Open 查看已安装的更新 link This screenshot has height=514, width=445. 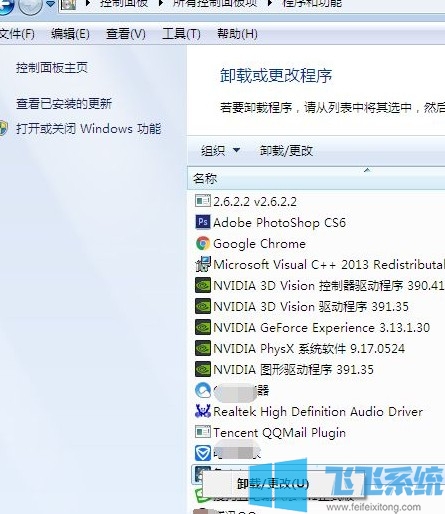(64, 103)
